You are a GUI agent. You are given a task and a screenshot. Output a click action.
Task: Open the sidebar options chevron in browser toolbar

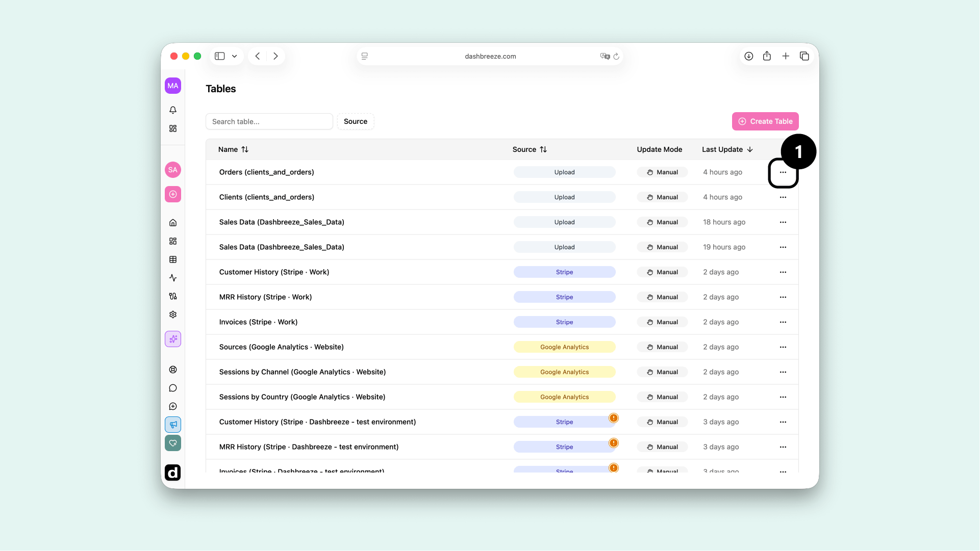click(x=235, y=56)
